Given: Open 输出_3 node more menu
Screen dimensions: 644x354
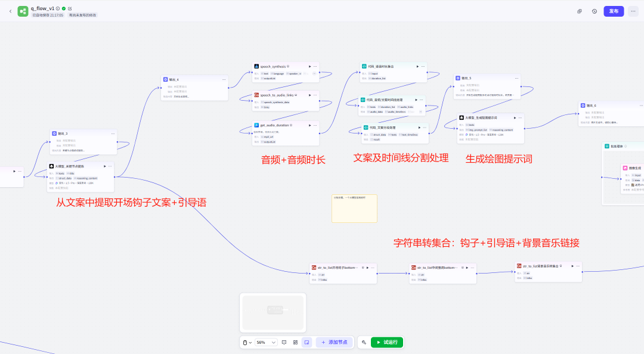Looking at the screenshot, I should (113, 133).
